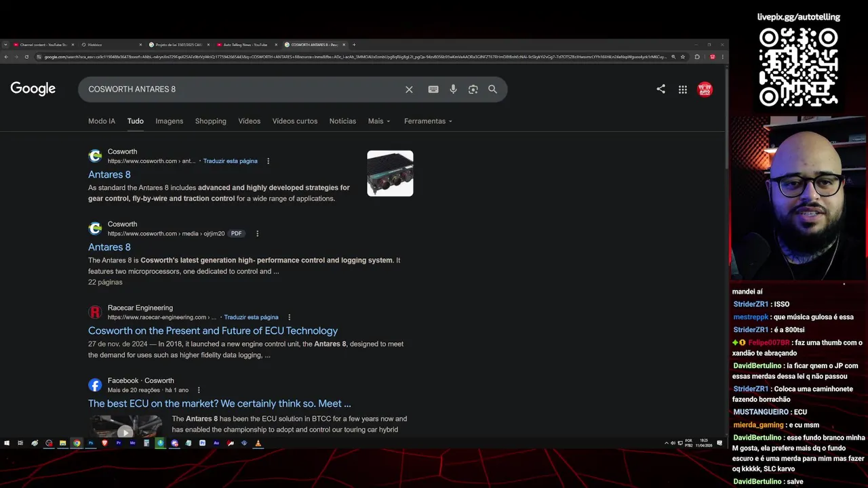
Task: Click the Antares 8 ECU thumbnail image
Action: [390, 174]
